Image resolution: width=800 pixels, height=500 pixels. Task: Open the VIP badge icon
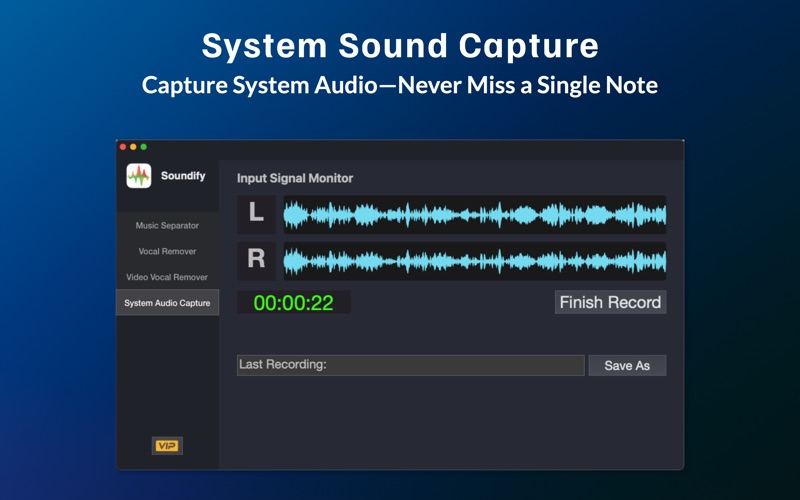pos(167,446)
